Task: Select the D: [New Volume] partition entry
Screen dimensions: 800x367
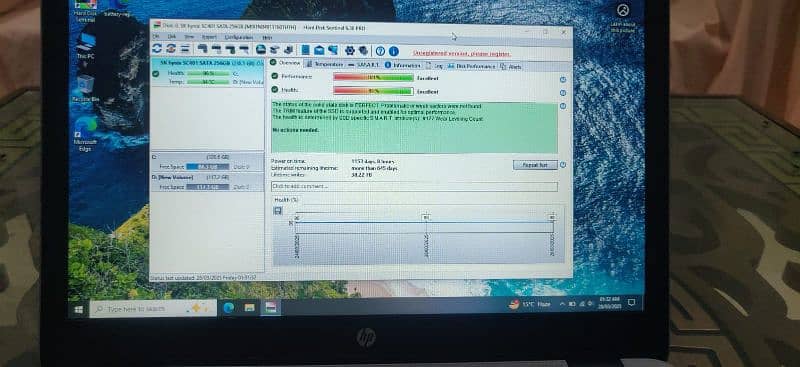Action: [207, 182]
